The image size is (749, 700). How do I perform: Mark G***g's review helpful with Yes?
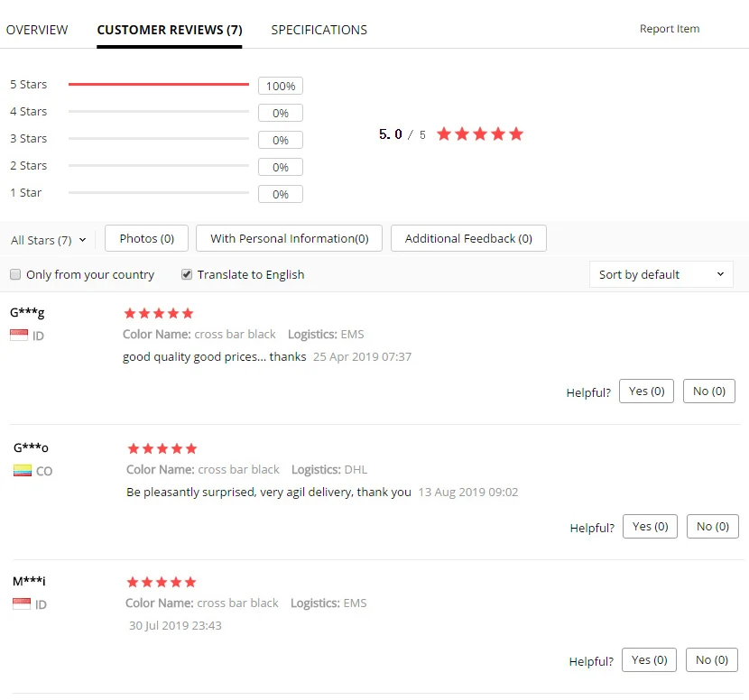click(x=646, y=391)
